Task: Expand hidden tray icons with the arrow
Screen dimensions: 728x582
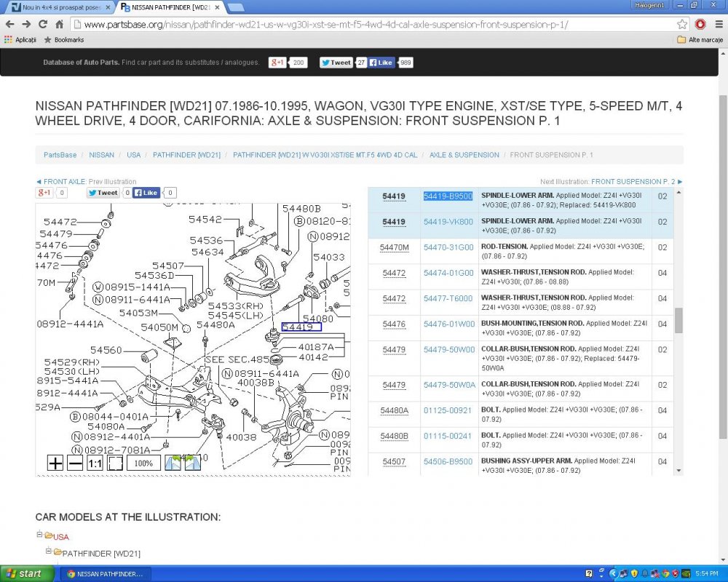Action: [613, 574]
